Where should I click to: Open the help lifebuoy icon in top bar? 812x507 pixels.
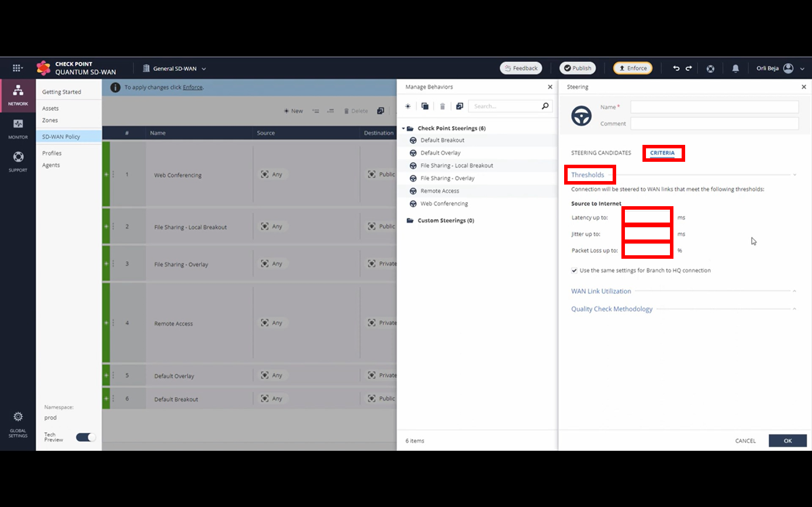[x=710, y=68]
